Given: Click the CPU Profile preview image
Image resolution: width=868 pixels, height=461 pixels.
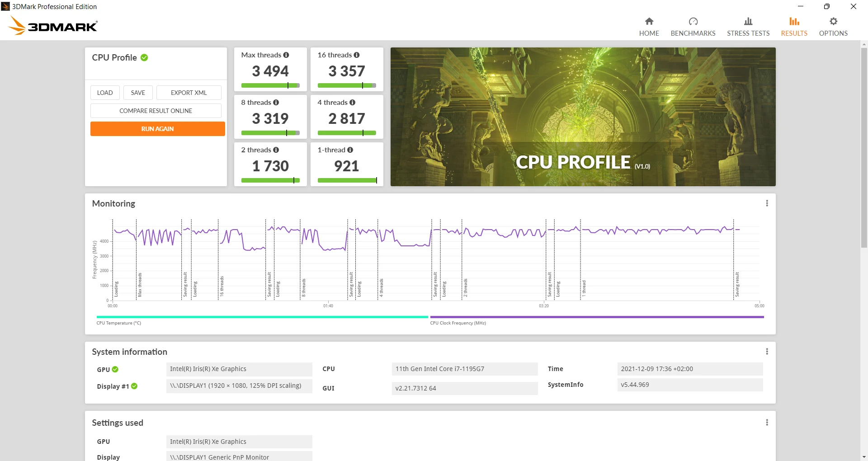Looking at the screenshot, I should [583, 117].
